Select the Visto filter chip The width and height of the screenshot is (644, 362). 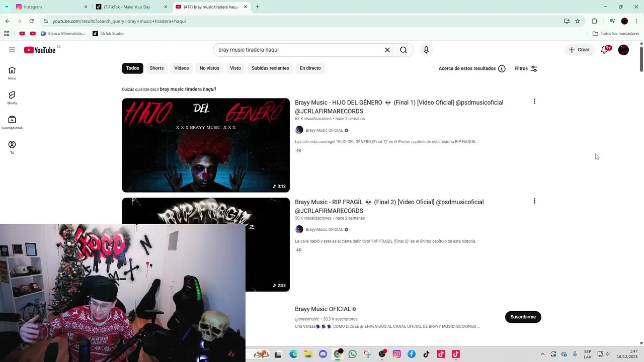(x=235, y=68)
